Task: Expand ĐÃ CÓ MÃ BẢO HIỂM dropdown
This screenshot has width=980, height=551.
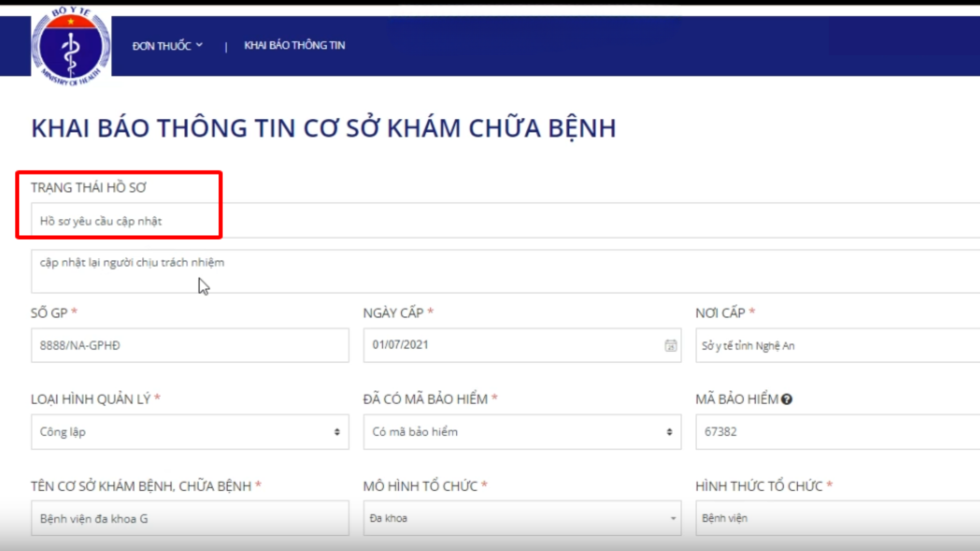Action: pos(522,432)
